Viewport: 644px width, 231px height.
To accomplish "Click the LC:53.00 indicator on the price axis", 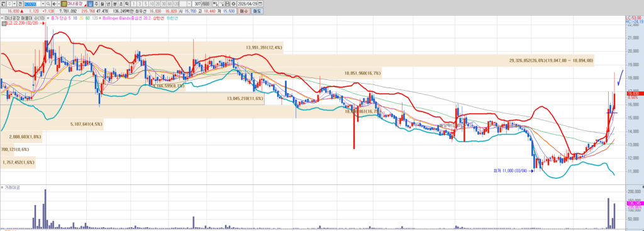I will point(633,18).
